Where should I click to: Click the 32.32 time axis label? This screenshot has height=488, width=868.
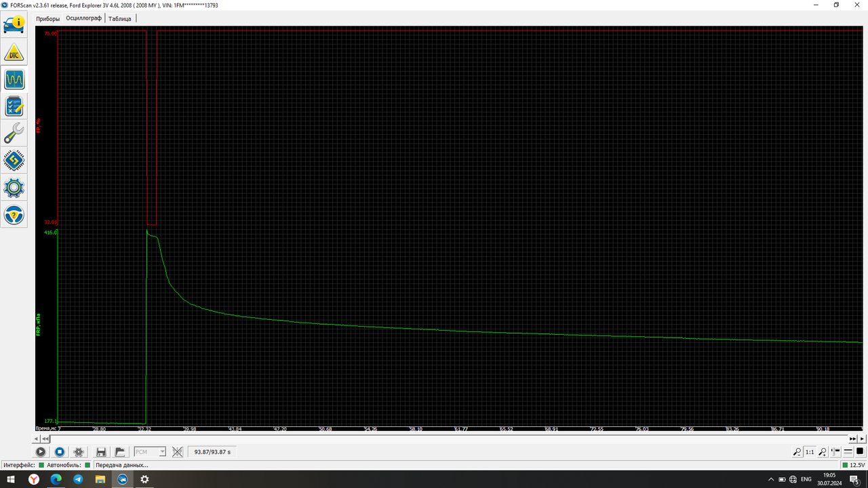[144, 429]
